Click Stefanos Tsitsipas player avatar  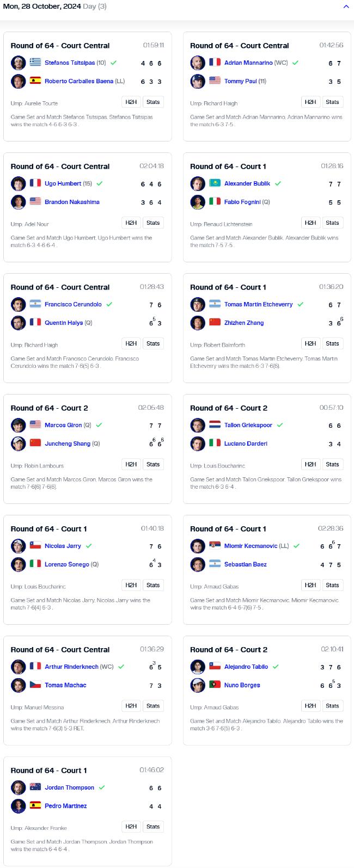tap(19, 63)
